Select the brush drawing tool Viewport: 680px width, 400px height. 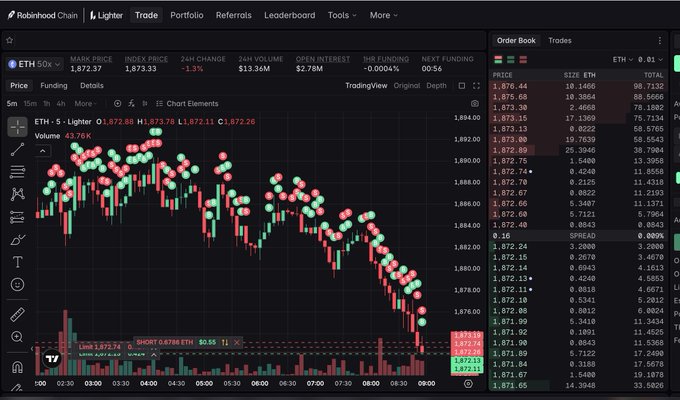coord(17,239)
